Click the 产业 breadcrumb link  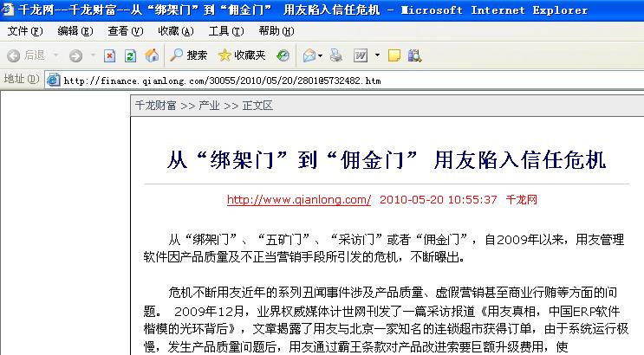(209, 106)
